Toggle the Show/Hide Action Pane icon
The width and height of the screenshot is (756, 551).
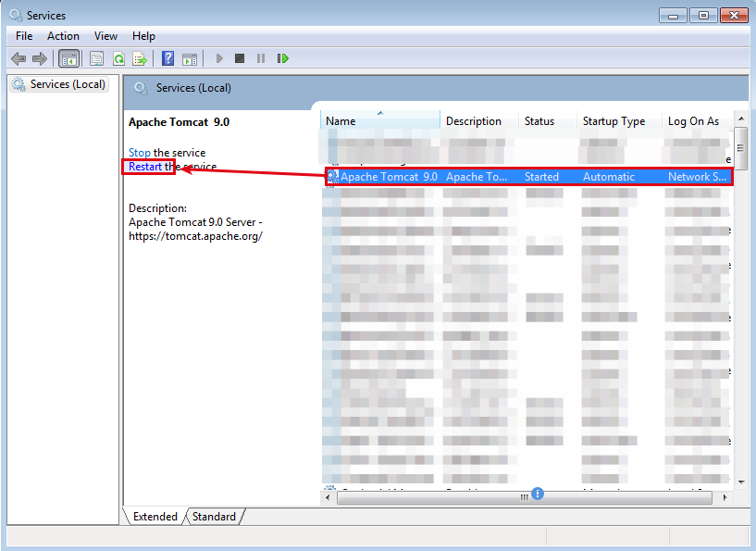click(x=190, y=59)
